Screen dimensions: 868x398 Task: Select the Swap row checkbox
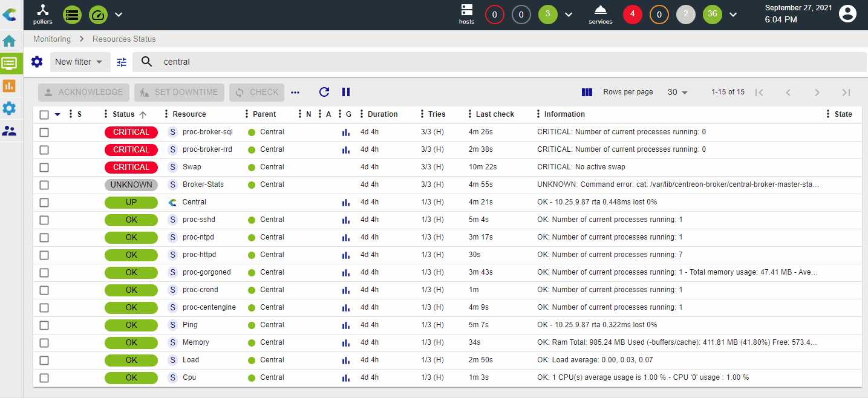[x=44, y=168]
